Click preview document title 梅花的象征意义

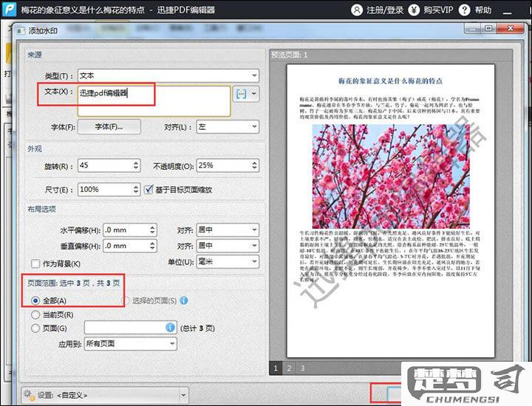tap(390, 81)
